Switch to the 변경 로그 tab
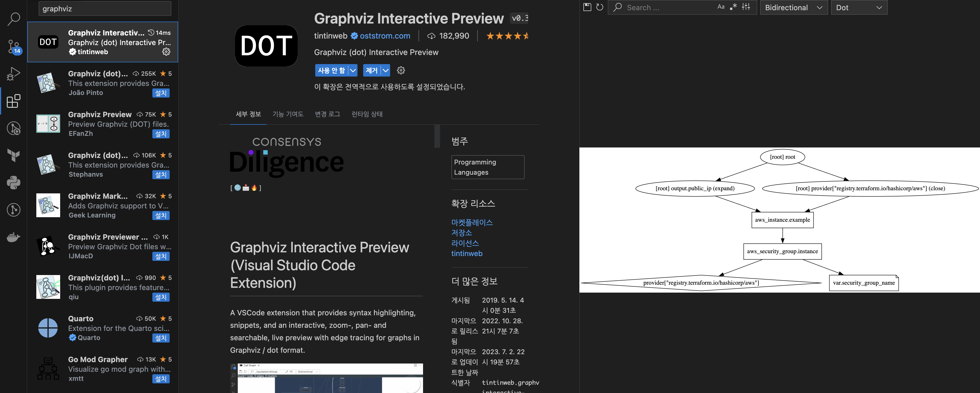Viewport: 980px width, 393px height. point(327,114)
